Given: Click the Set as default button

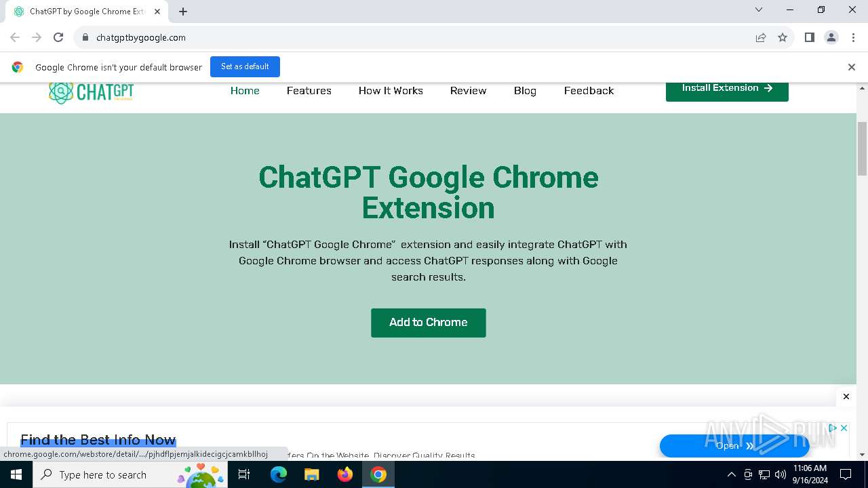Looking at the screenshot, I should [x=245, y=66].
